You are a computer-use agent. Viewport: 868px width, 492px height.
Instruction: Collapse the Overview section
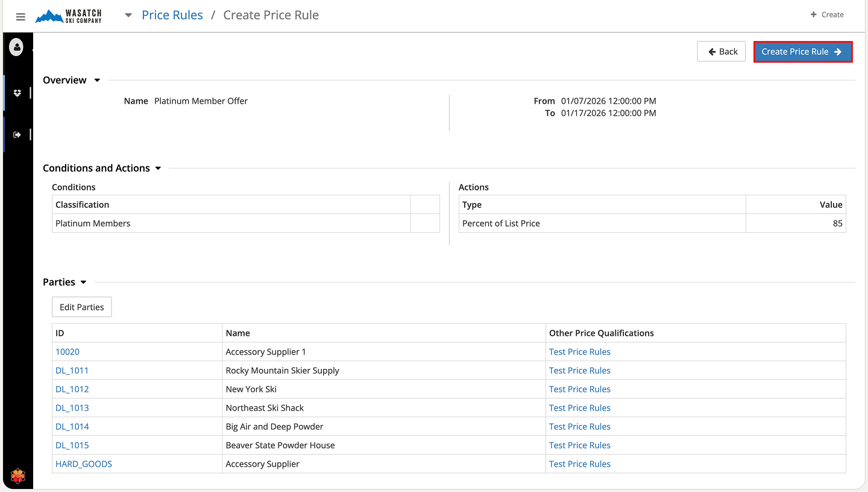pyautogui.click(x=97, y=80)
